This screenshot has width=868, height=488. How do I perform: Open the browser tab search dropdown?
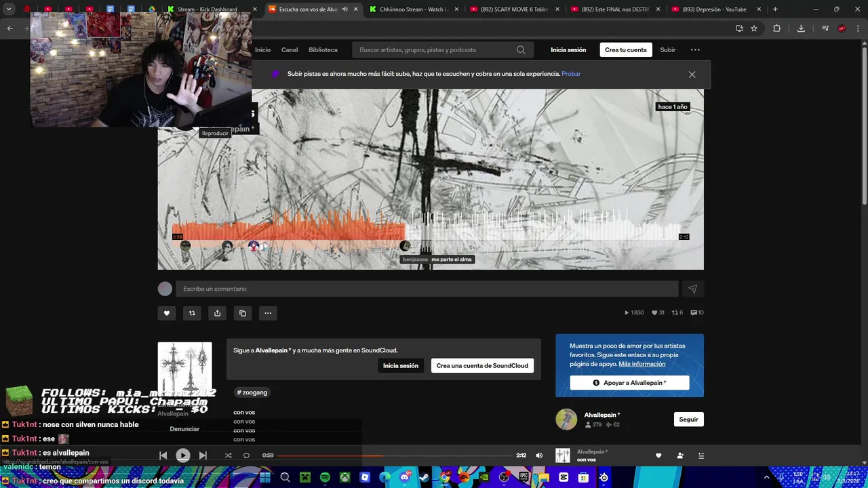coord(9,9)
